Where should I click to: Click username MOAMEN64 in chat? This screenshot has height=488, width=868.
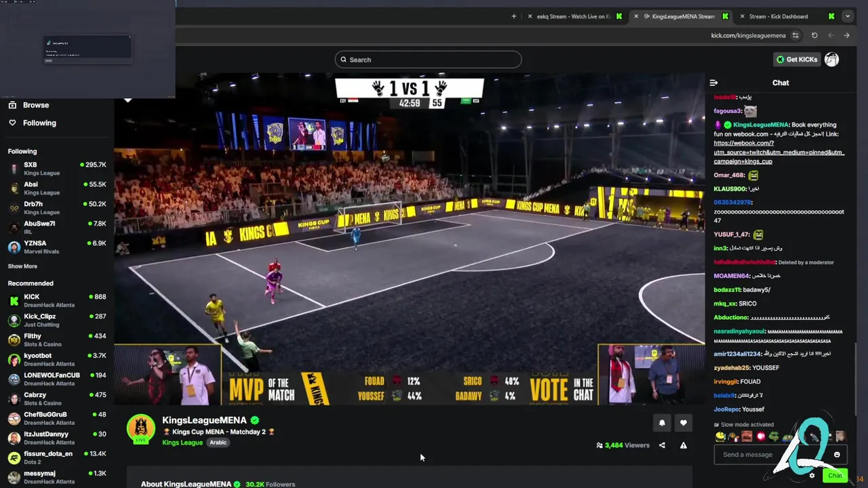point(731,276)
